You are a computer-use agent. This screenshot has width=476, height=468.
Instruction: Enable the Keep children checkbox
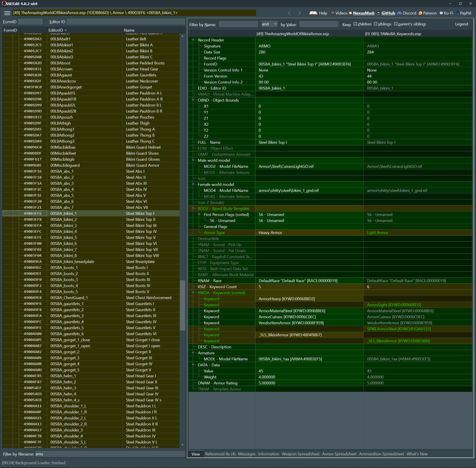[355, 24]
